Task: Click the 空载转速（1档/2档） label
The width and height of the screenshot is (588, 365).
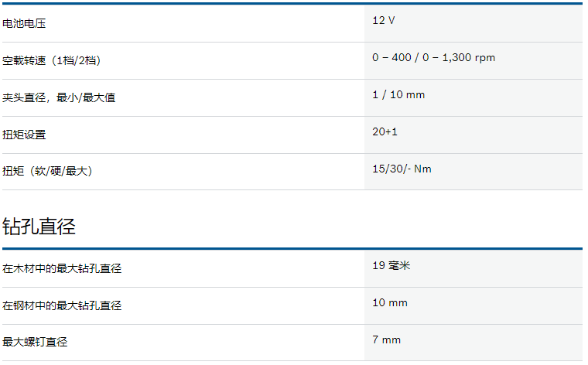Action: click(51, 60)
